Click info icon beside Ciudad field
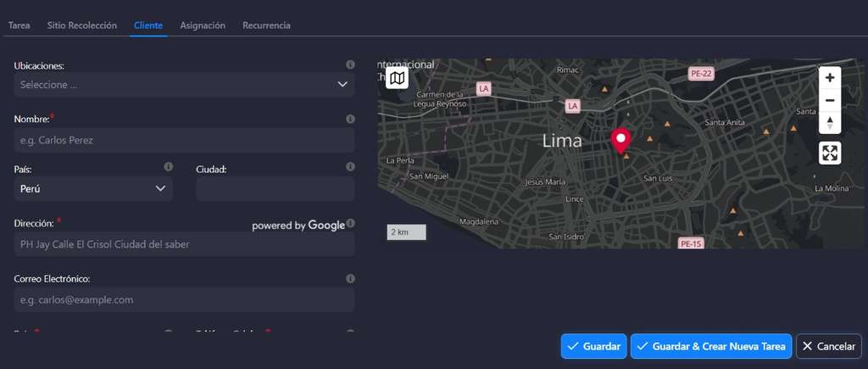 coord(350,167)
